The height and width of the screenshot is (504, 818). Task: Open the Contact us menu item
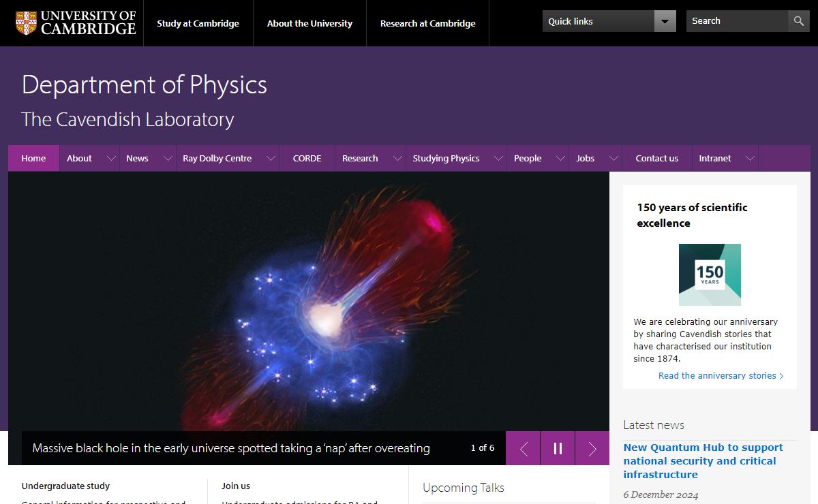[657, 158]
